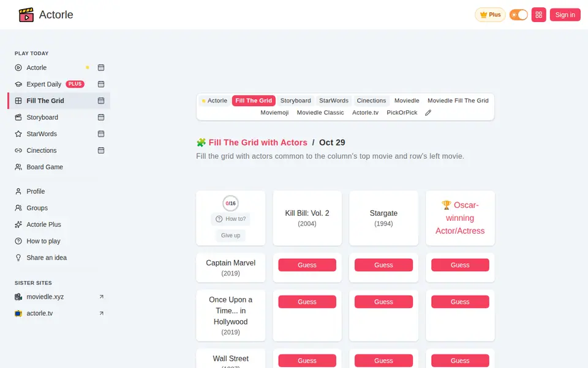This screenshot has width=588, height=368.
Task: Click the Sign in button
Action: [565, 15]
